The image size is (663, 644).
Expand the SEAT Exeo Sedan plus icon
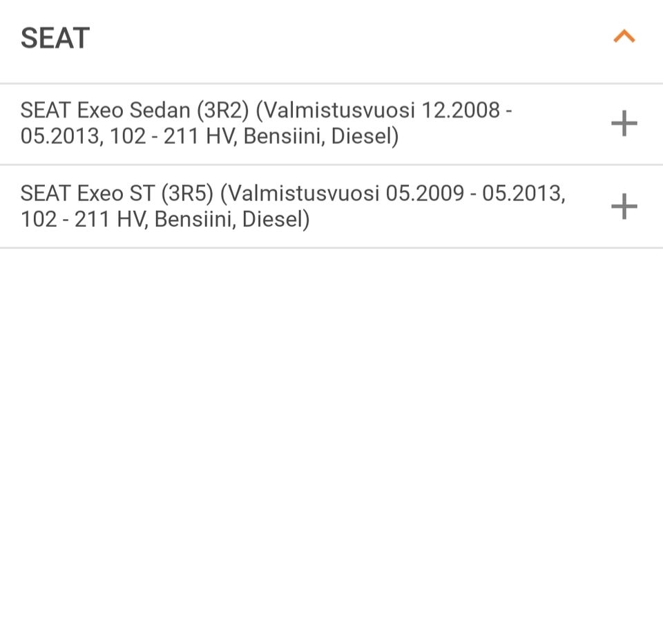pos(624,124)
